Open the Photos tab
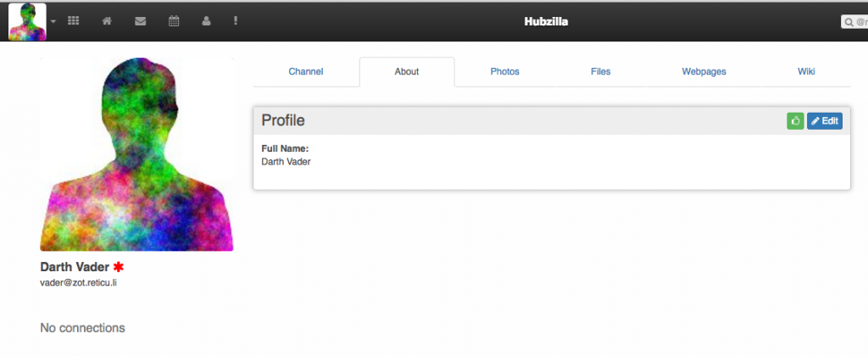The height and width of the screenshot is (356, 868). coord(504,72)
